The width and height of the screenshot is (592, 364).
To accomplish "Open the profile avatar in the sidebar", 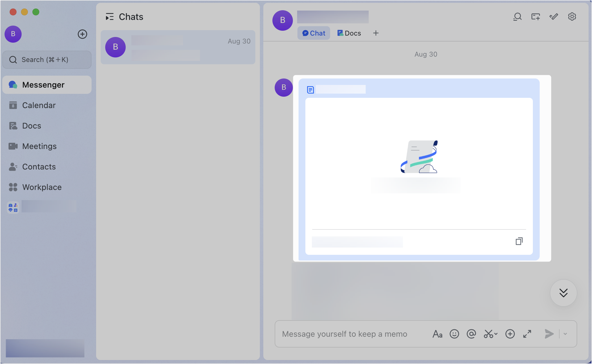I will point(13,34).
